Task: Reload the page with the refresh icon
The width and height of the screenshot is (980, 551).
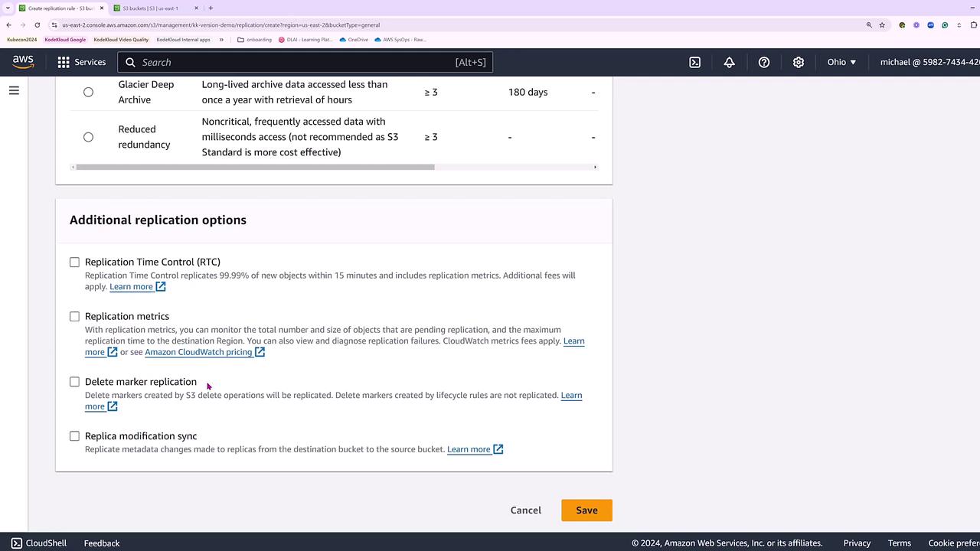Action: click(38, 24)
